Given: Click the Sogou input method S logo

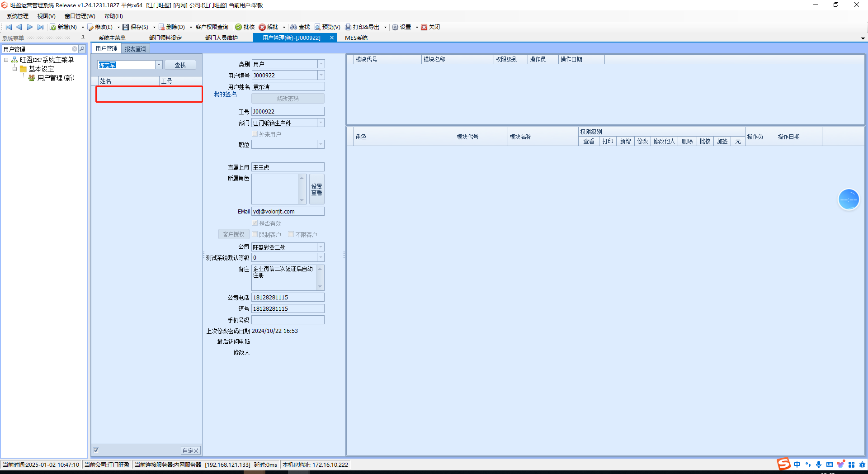Looking at the screenshot, I should pyautogui.click(x=783, y=464).
